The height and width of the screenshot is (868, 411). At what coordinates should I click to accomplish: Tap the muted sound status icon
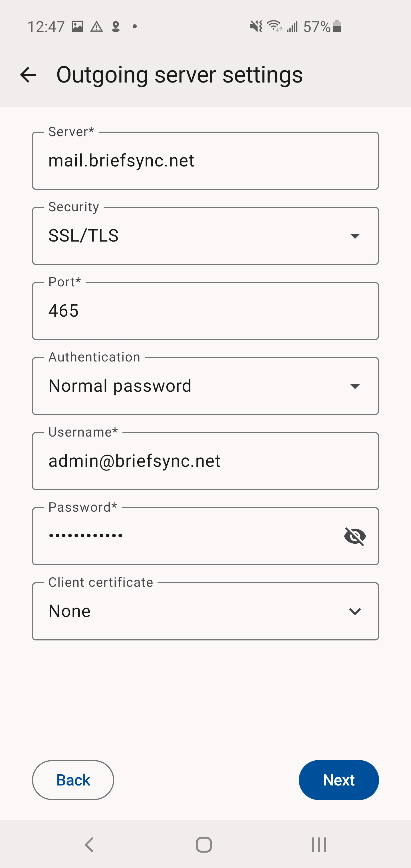[256, 26]
